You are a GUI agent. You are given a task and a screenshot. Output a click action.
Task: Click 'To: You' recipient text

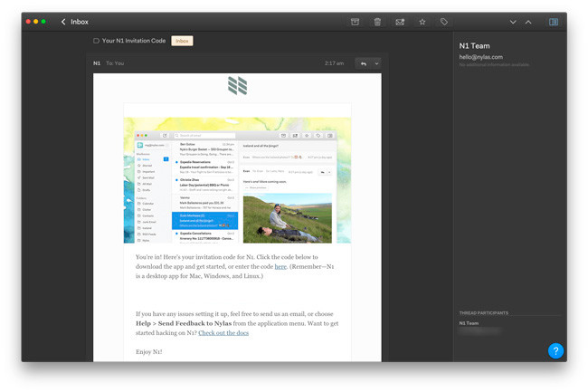tap(115, 63)
